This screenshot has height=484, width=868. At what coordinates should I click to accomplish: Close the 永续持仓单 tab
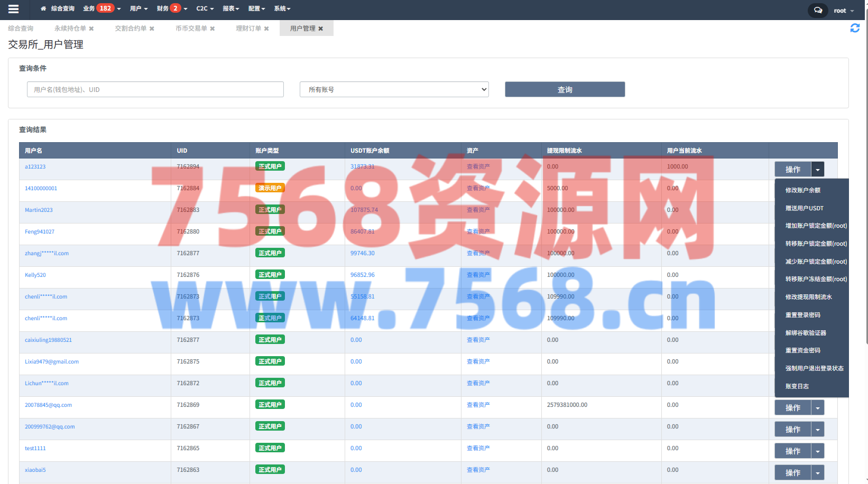(91, 29)
